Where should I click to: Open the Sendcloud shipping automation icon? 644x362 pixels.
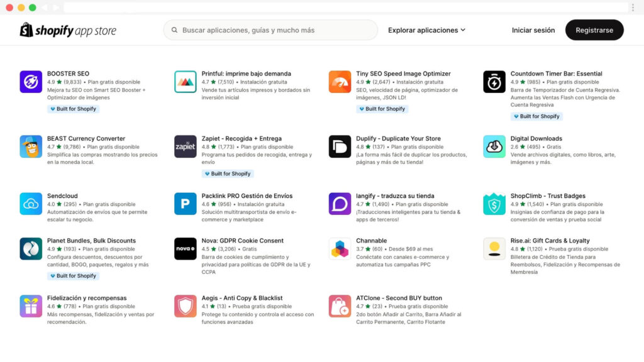(30, 202)
